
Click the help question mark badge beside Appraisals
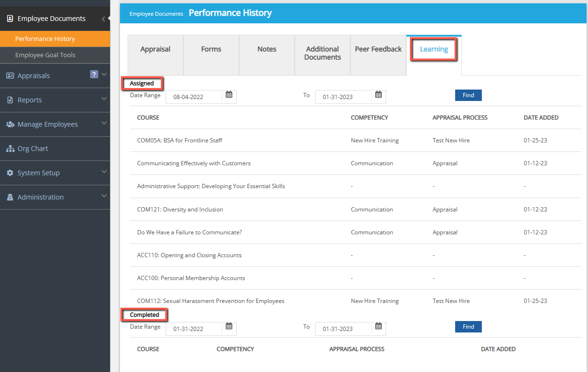point(94,74)
